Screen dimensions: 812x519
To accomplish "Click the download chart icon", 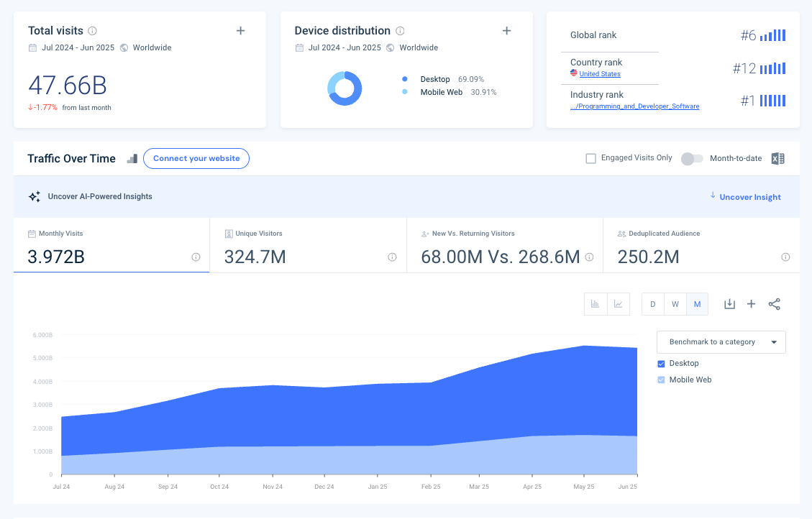I will 729,303.
